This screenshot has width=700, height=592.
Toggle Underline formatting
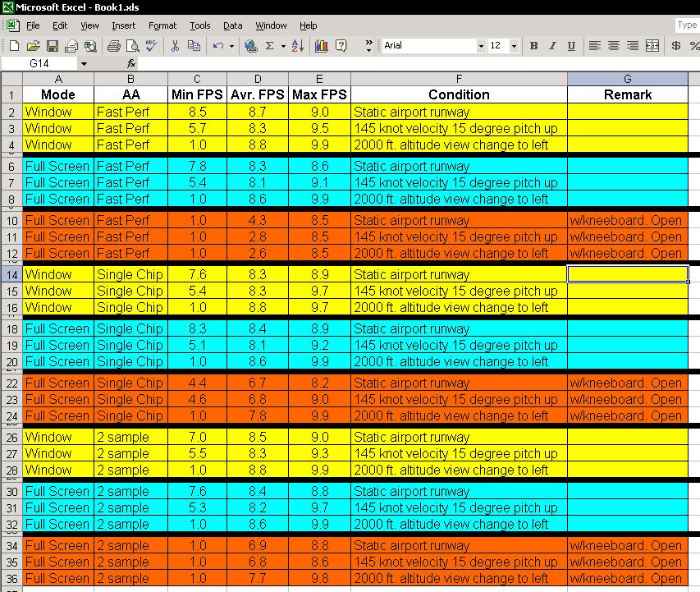(x=571, y=46)
